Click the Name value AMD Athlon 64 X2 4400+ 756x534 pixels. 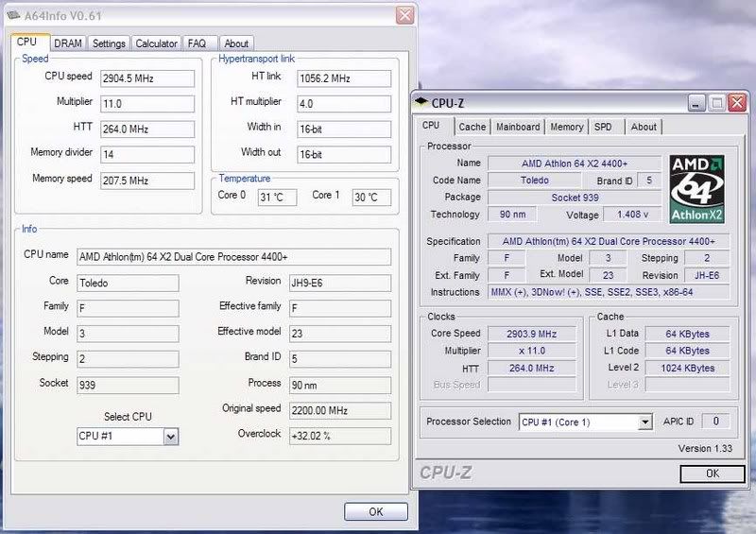point(575,164)
